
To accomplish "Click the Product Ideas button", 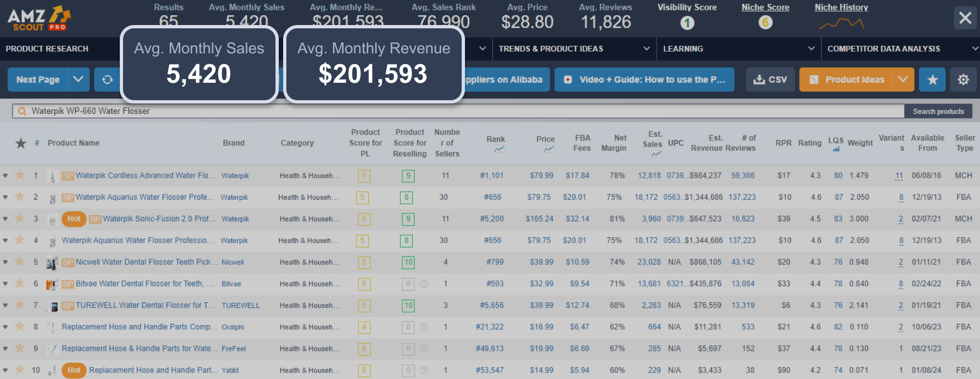I will pos(846,80).
